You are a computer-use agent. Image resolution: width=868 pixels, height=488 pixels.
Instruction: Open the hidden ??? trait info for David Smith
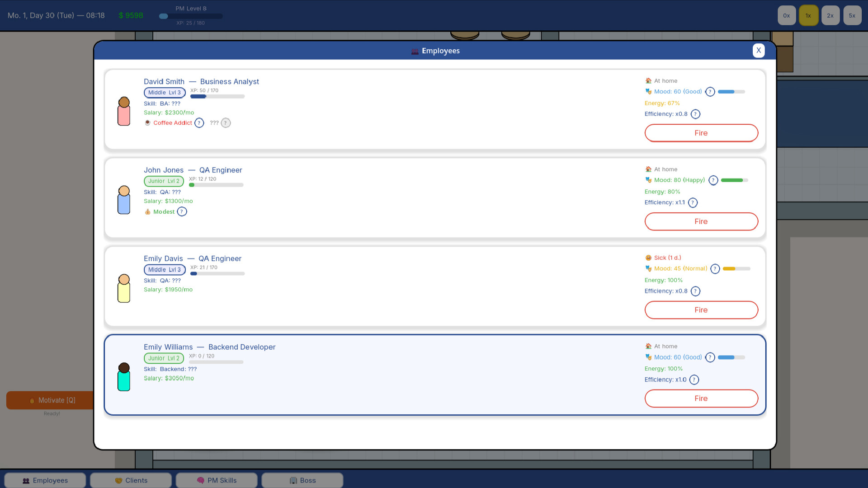point(226,123)
